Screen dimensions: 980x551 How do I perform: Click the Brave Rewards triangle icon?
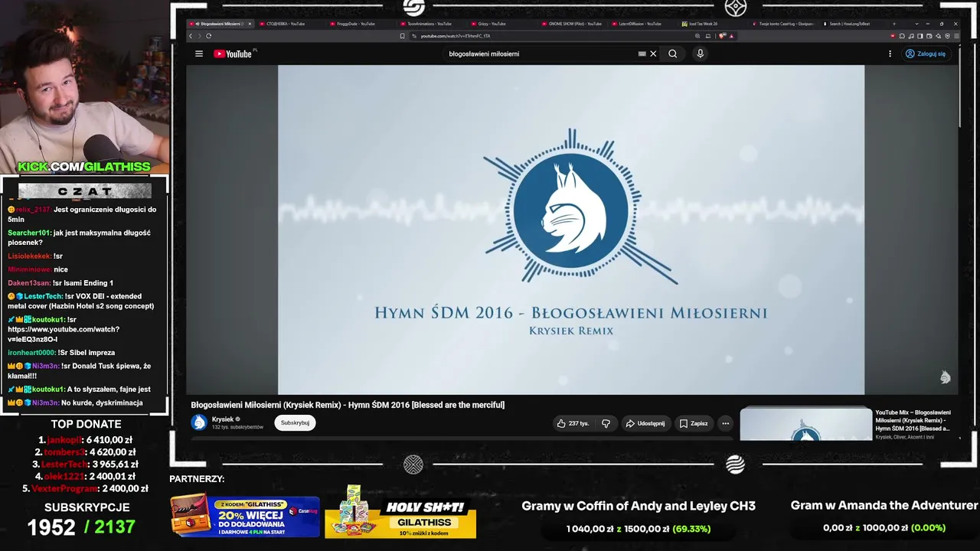tap(732, 36)
